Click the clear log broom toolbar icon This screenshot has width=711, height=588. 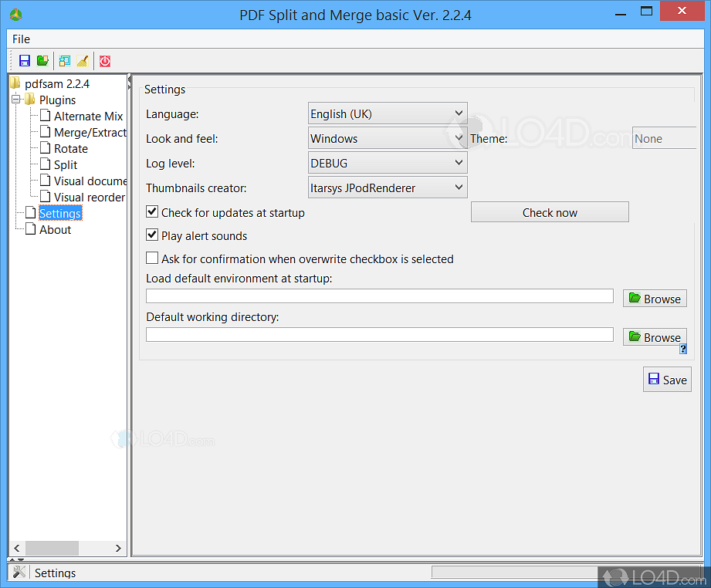coord(83,61)
